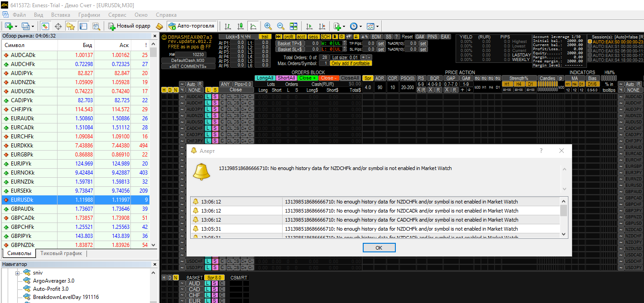Toggle the Авто-торговля button
The height and width of the screenshot is (303, 644).
[x=191, y=26]
